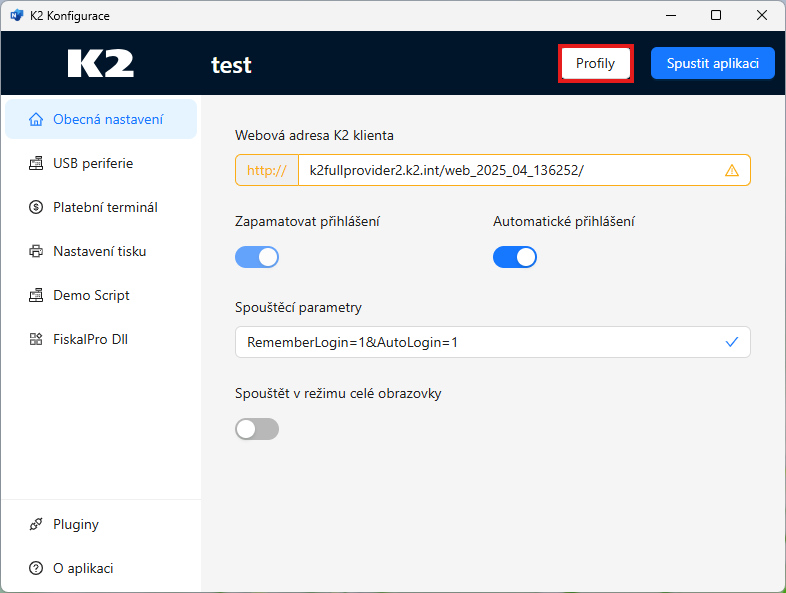This screenshot has width=786, height=593.
Task: Click the USB periferie sidebar icon
Action: [36, 164]
